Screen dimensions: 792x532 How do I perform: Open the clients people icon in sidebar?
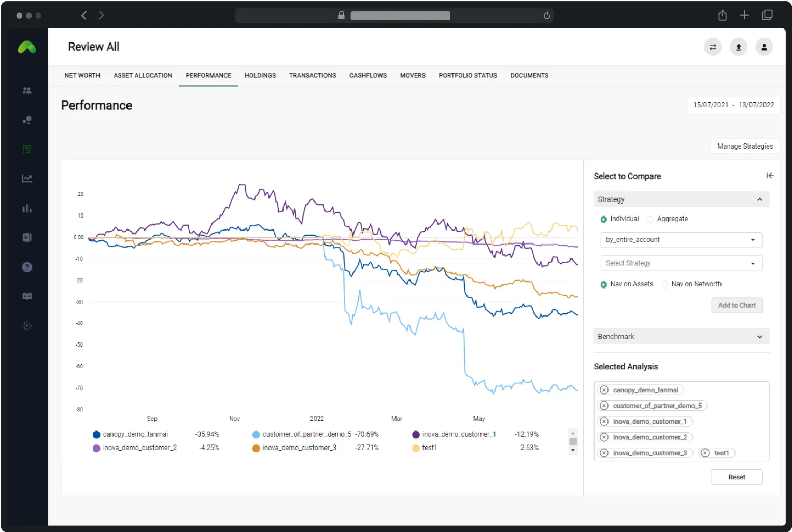[27, 91]
